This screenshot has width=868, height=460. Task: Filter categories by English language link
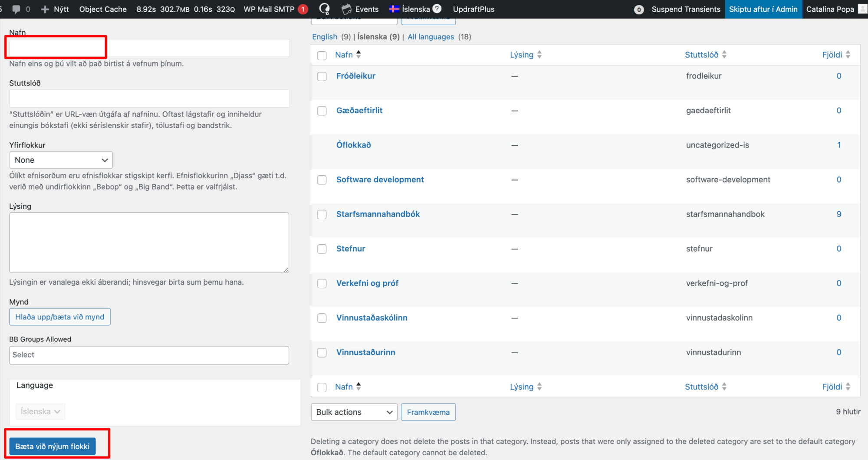point(324,37)
